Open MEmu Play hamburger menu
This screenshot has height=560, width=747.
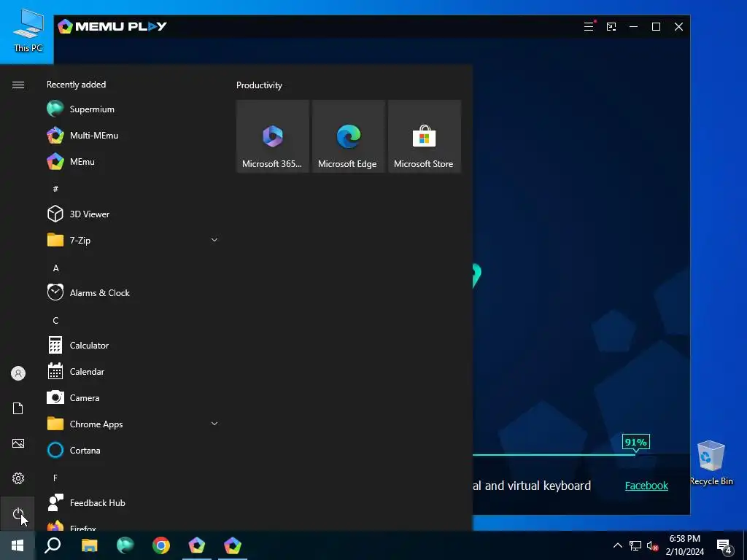coord(589,27)
